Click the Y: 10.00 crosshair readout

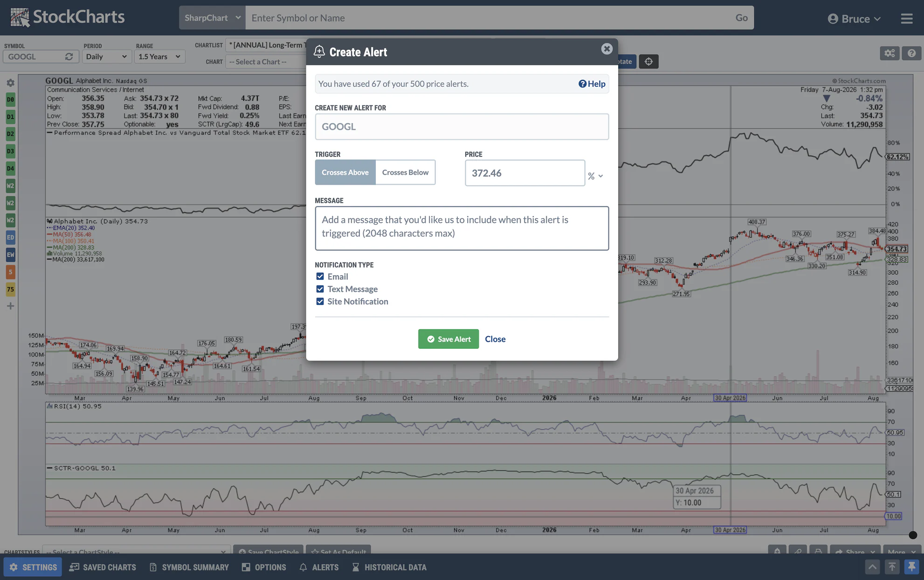pyautogui.click(x=697, y=503)
